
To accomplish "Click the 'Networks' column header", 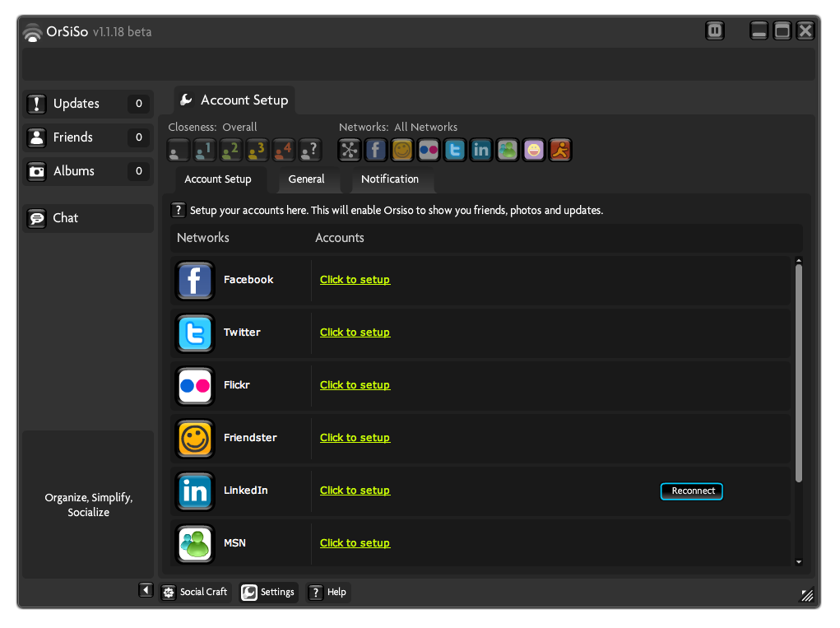I will [203, 238].
